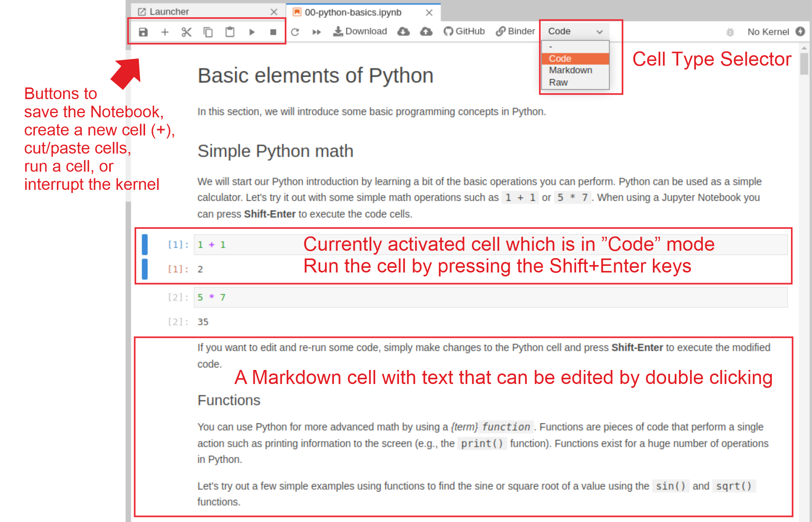Select Markdown from the Cell Type Selector
This screenshot has height=522, width=812.
570,69
